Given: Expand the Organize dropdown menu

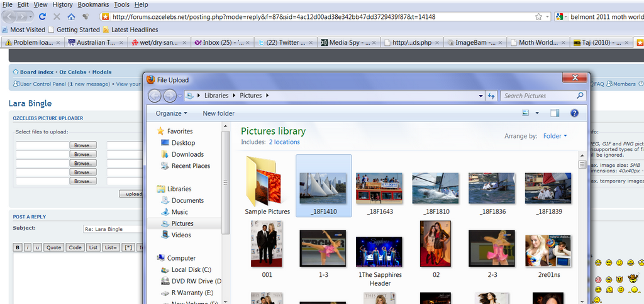Looking at the screenshot, I should click(x=172, y=113).
